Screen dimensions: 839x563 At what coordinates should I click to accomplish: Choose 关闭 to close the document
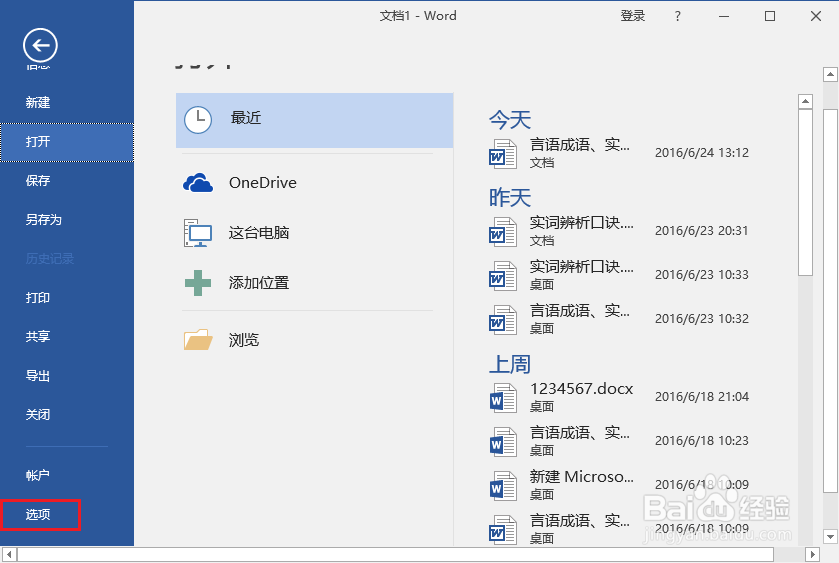point(67,415)
